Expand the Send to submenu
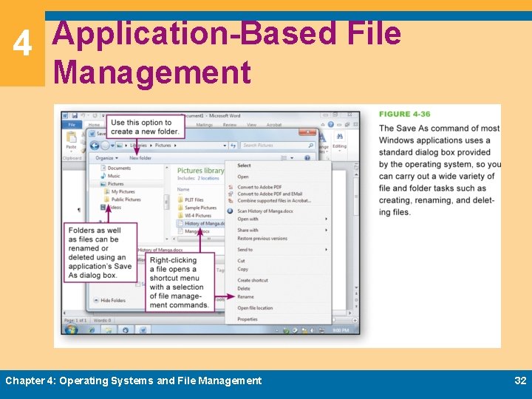 [x=326, y=250]
